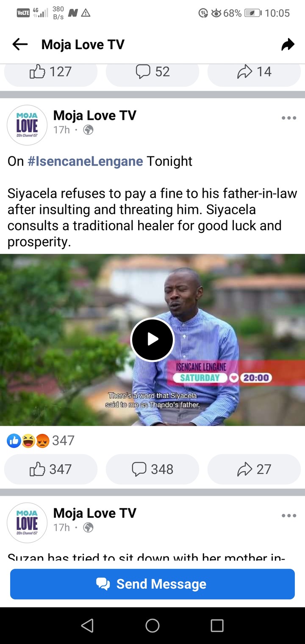
Task: View the 347 reactions summary
Action: click(x=41, y=441)
